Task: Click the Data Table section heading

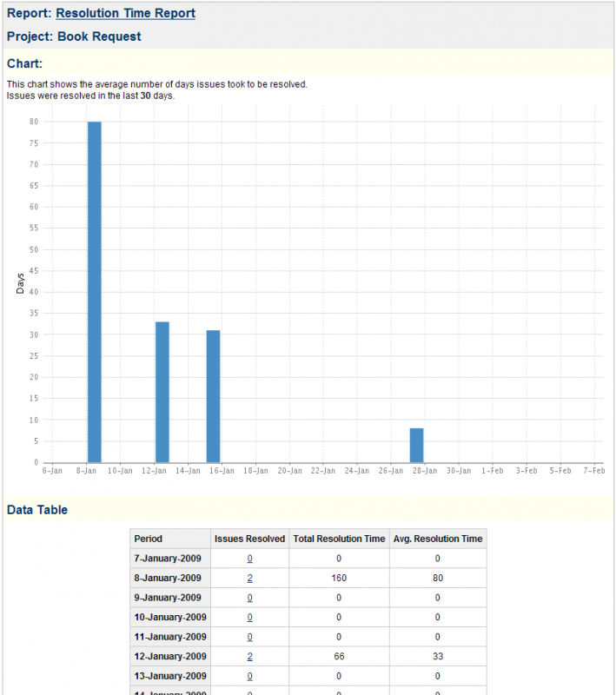Action: 37,510
